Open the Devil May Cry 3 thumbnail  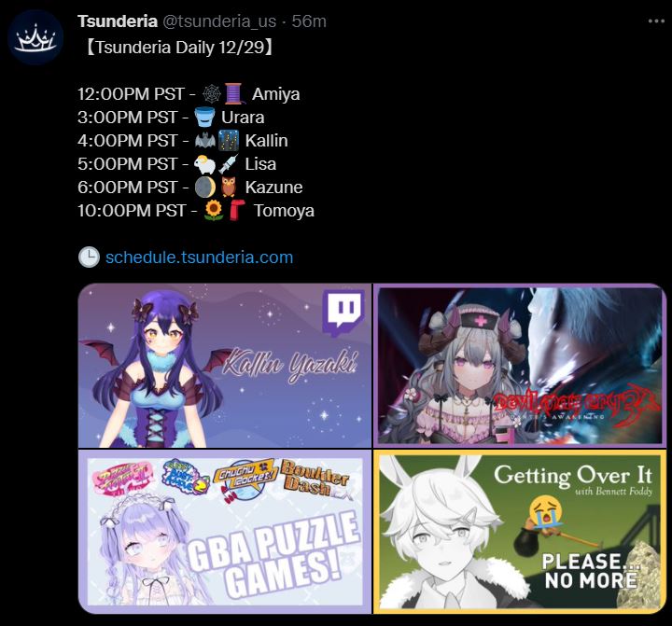pyautogui.click(x=520, y=366)
